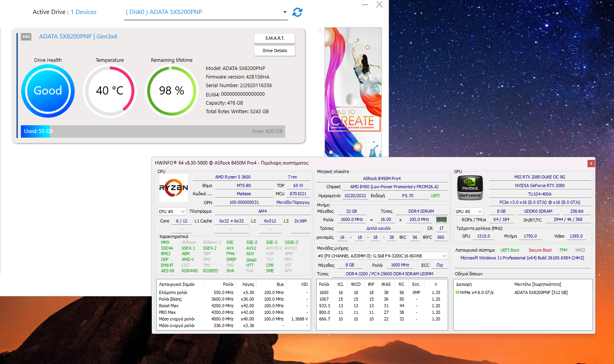Click the 'UEFI Boot' indicator
The image size is (614, 364).
(x=510, y=250)
